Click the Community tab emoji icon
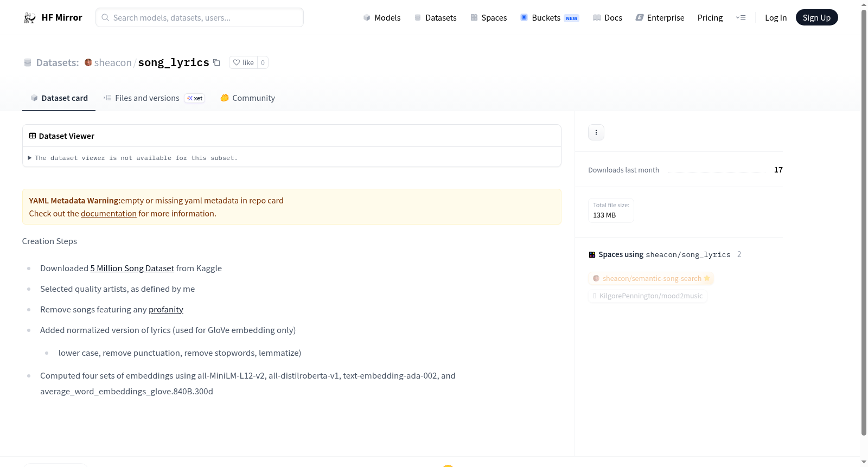 [225, 98]
